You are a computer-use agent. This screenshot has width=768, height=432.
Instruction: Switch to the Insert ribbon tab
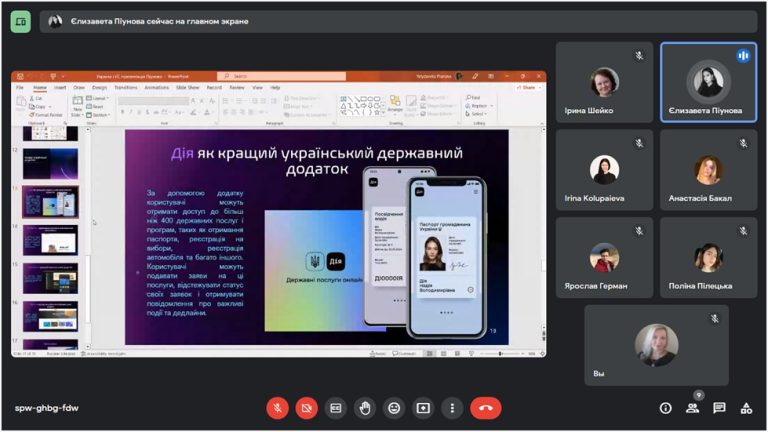pos(60,88)
